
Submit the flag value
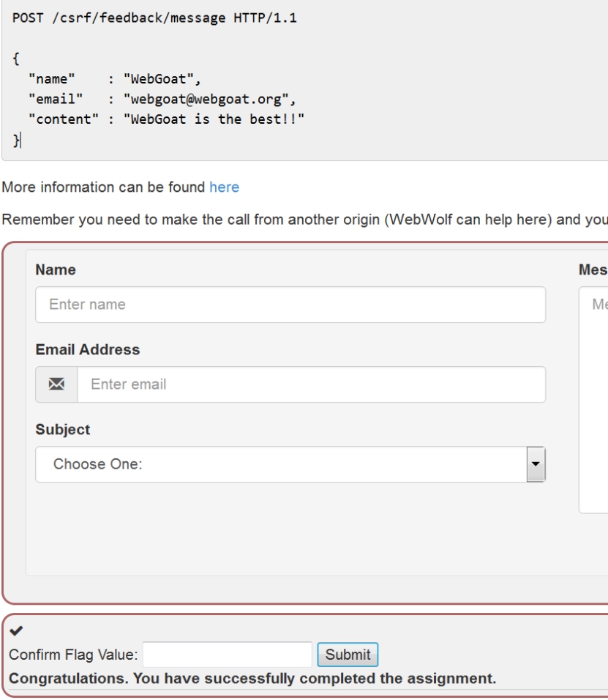pyautogui.click(x=348, y=655)
